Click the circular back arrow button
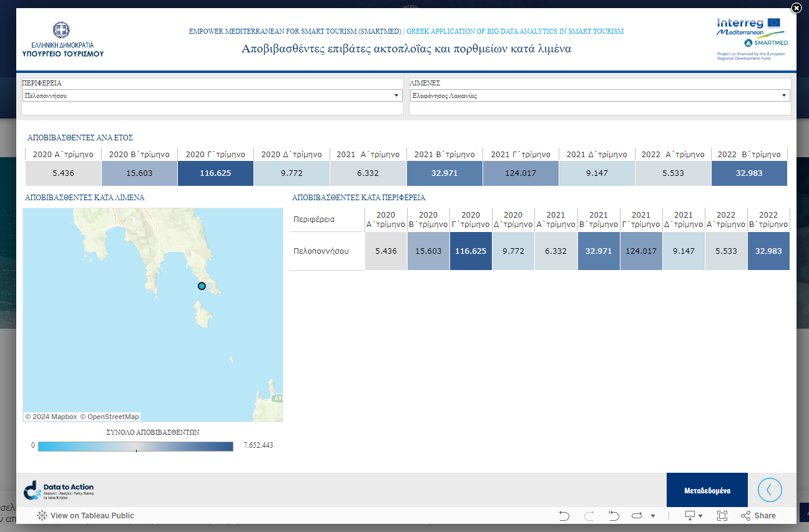The width and height of the screenshot is (809, 532). (769, 490)
